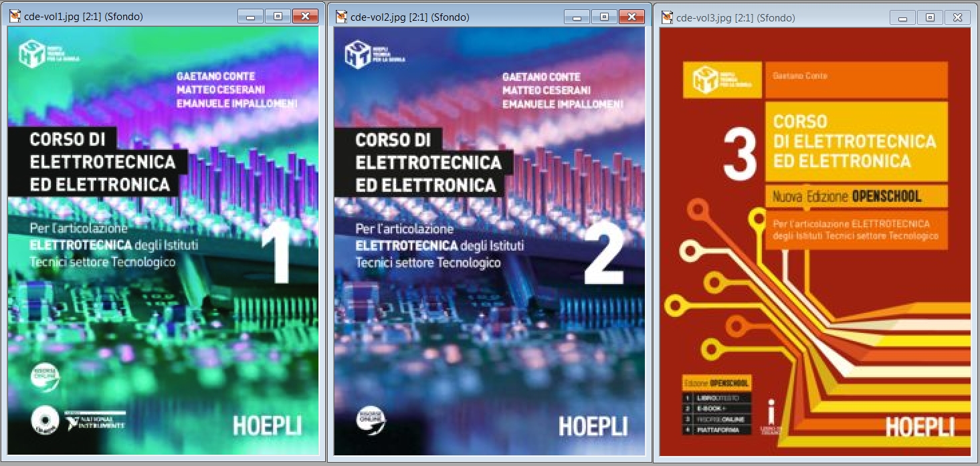Click the HOEPLI logo on volume 3 cover

(920, 426)
